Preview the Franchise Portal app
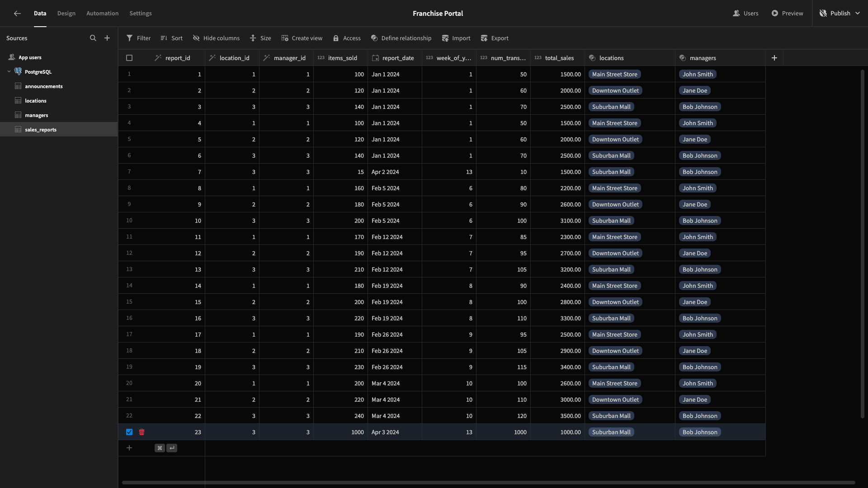 pyautogui.click(x=788, y=13)
